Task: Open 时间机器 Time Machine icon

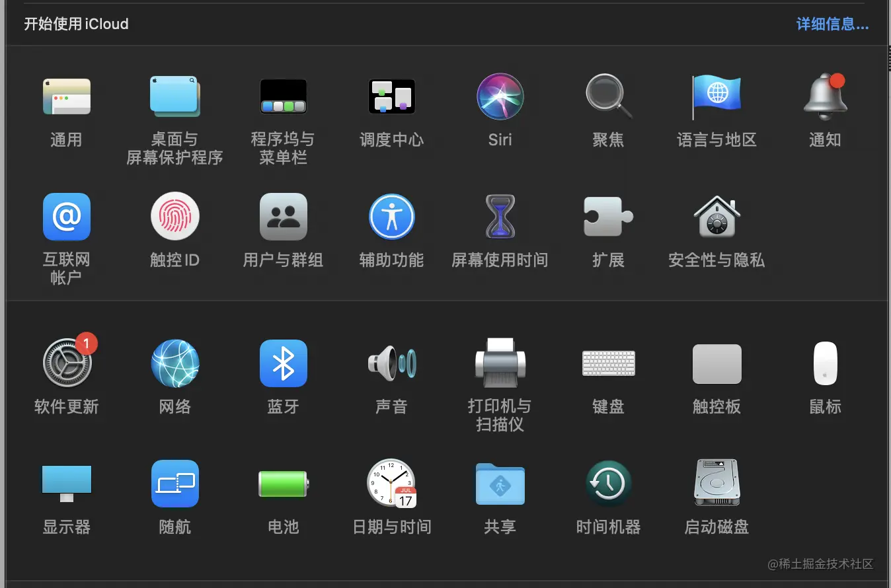Action: [x=609, y=484]
